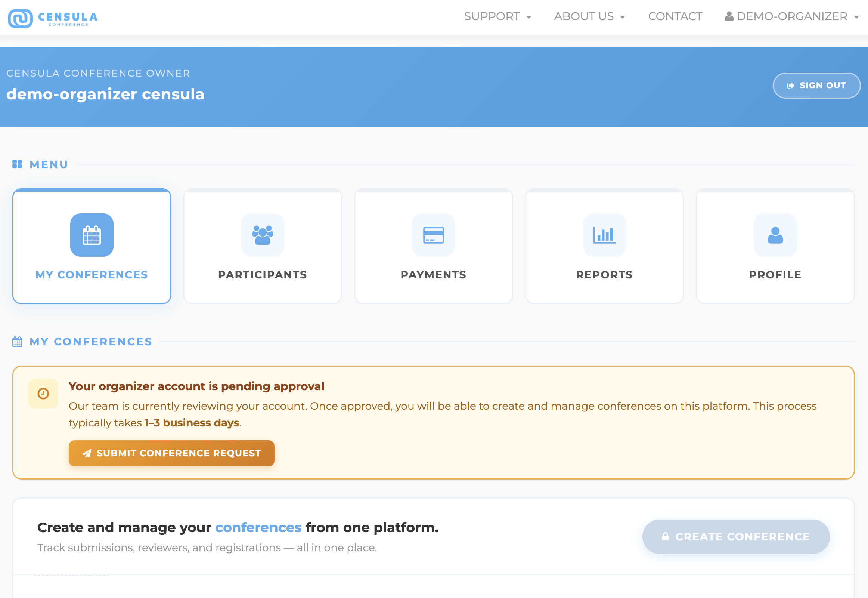Click the lock icon on Create Conference

[666, 537]
